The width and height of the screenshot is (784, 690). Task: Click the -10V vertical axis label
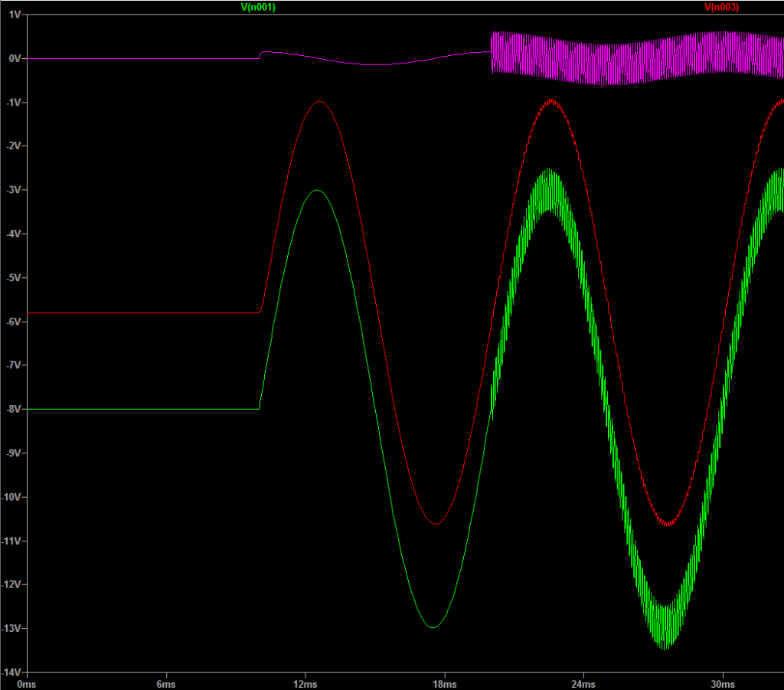click(x=10, y=497)
